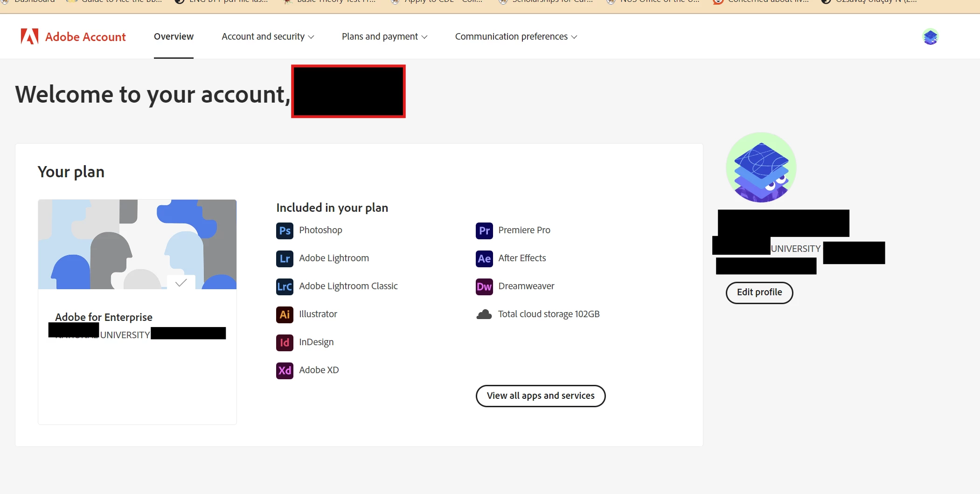This screenshot has height=494, width=980.
Task: Click the InDesign app label
Action: [316, 342]
